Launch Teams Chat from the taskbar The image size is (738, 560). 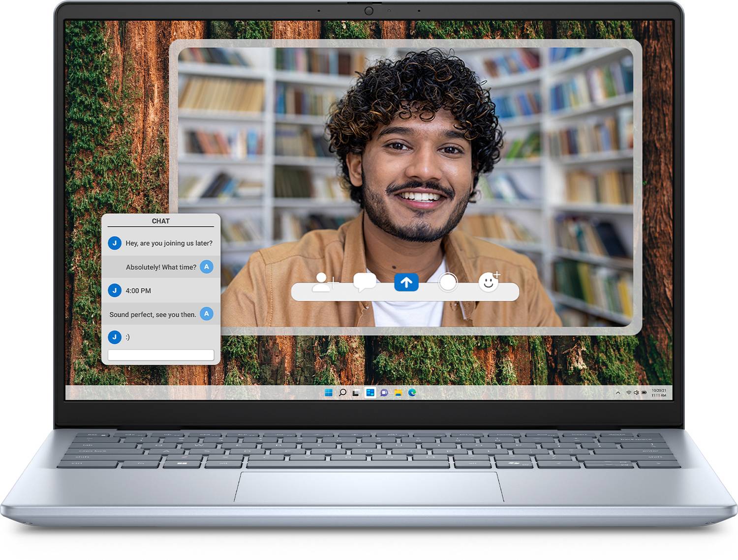point(384,392)
